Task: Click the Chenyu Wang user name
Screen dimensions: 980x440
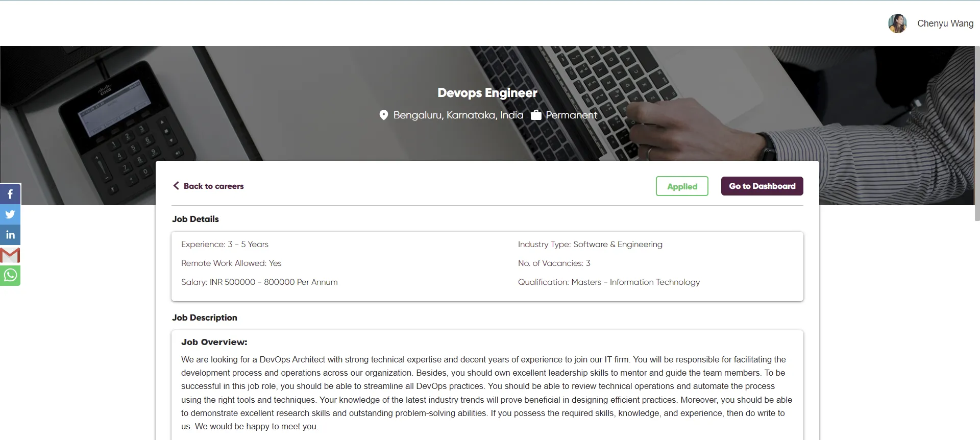Action: point(945,23)
